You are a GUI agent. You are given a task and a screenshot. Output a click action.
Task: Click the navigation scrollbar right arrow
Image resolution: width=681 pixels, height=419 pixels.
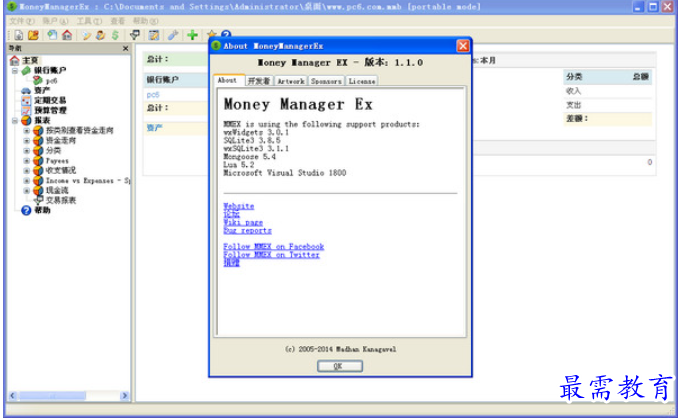pos(125,396)
